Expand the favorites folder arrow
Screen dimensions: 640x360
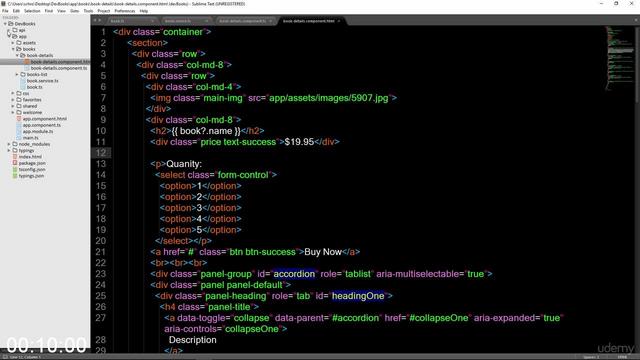(13, 100)
